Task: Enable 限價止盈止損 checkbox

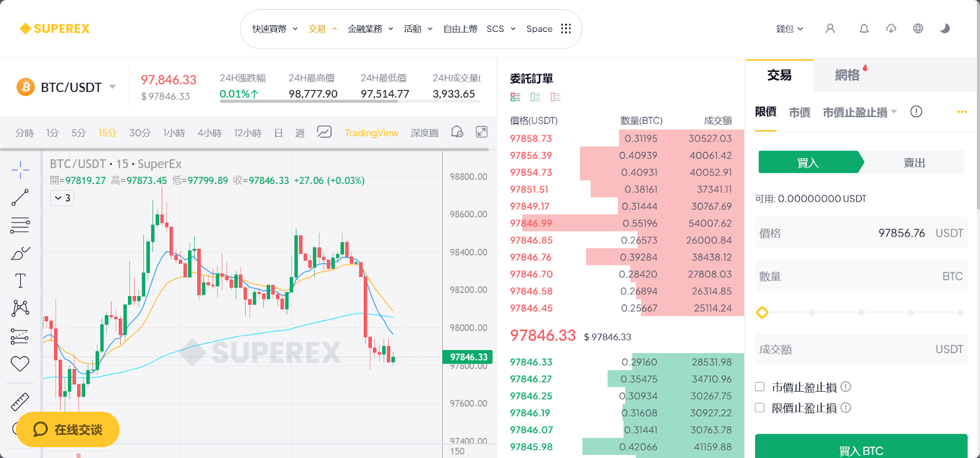Action: tap(760, 408)
